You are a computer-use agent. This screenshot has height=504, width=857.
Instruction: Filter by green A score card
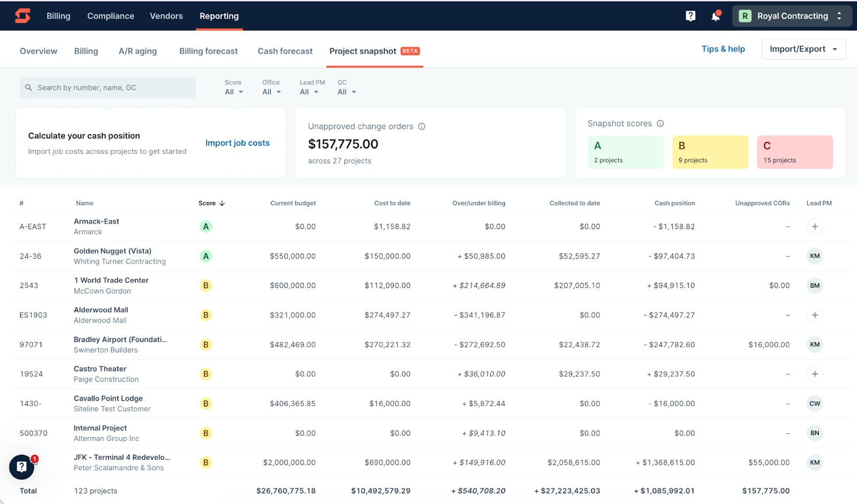626,152
